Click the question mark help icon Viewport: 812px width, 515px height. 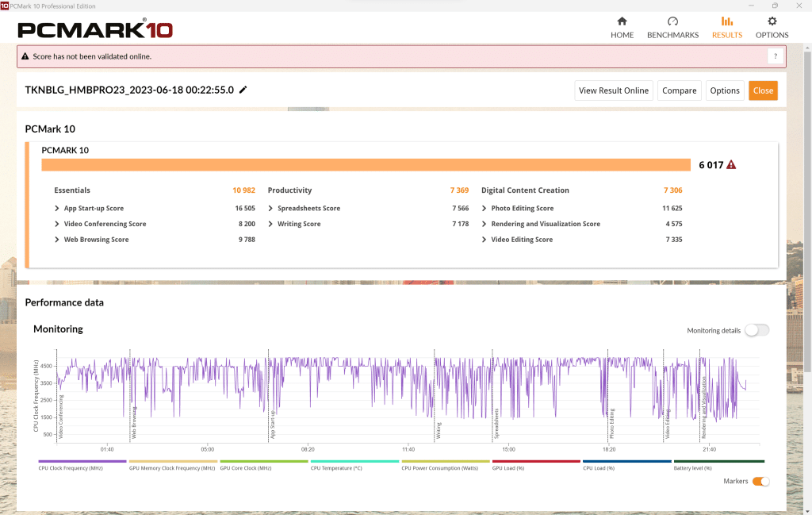coord(776,56)
